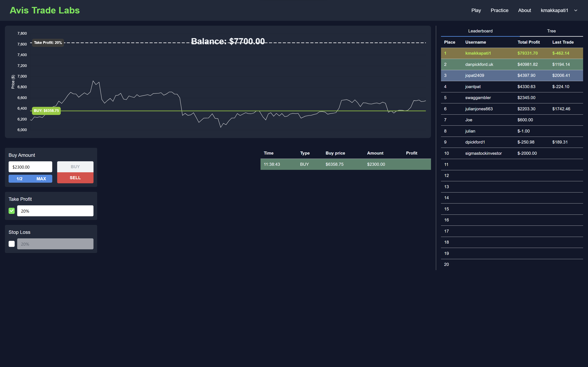Open the Practice page
588x367 pixels.
click(x=499, y=10)
